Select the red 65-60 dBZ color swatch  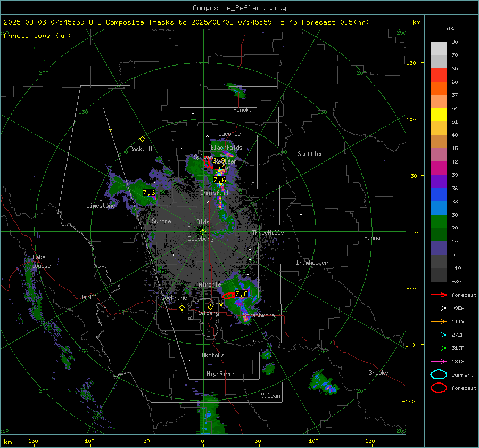[x=439, y=75]
